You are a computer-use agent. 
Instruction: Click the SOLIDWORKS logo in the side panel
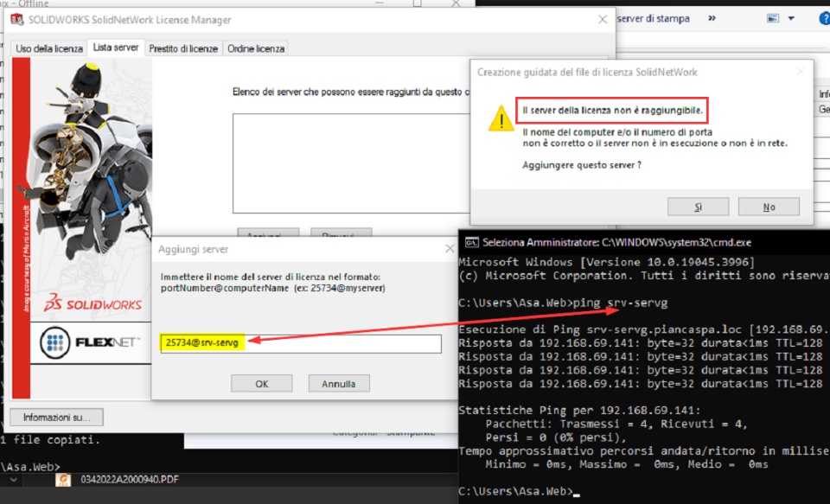click(93, 303)
